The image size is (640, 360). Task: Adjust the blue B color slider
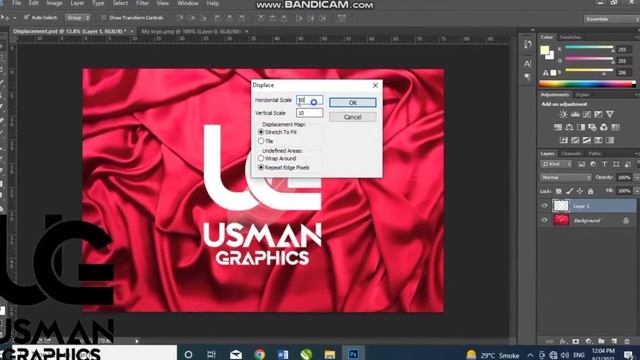tap(589, 72)
